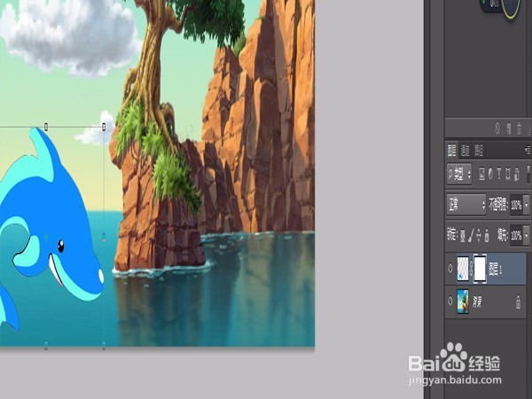532x399 pixels.
Task: Click the link icon between layer and mask
Action: pos(472,269)
